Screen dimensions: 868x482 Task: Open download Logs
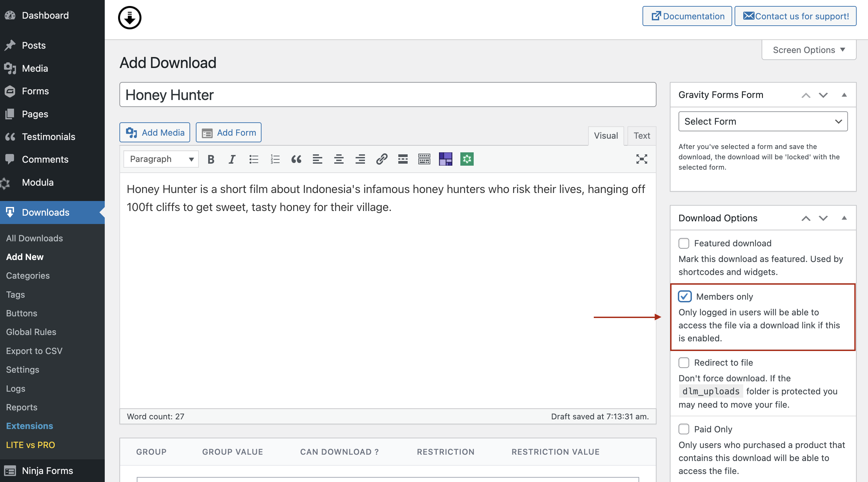point(15,388)
